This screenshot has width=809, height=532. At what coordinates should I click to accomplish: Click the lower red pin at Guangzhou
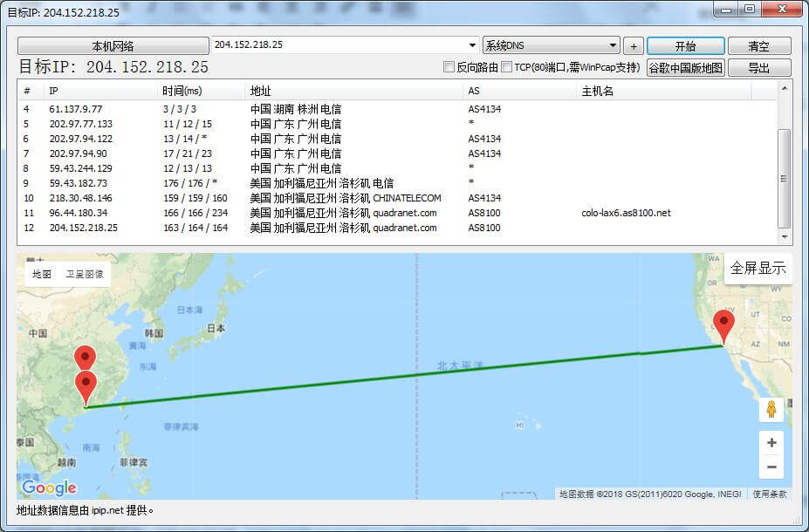tap(86, 386)
